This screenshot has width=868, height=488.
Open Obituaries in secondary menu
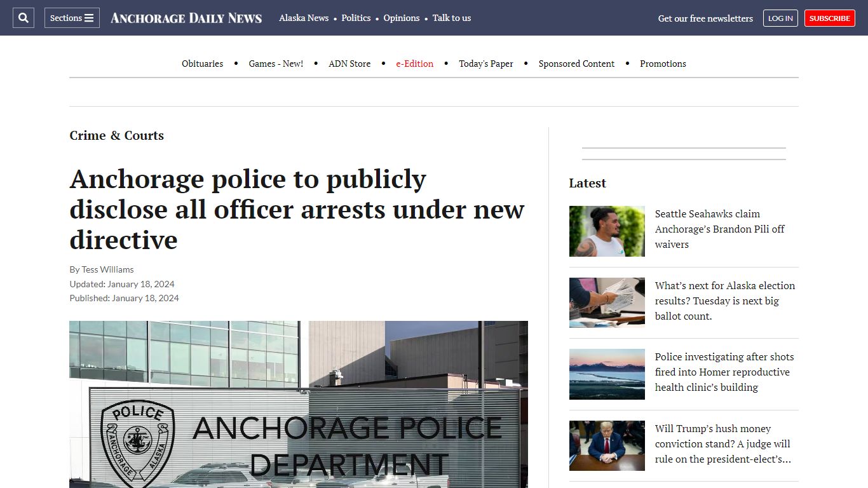pyautogui.click(x=202, y=64)
